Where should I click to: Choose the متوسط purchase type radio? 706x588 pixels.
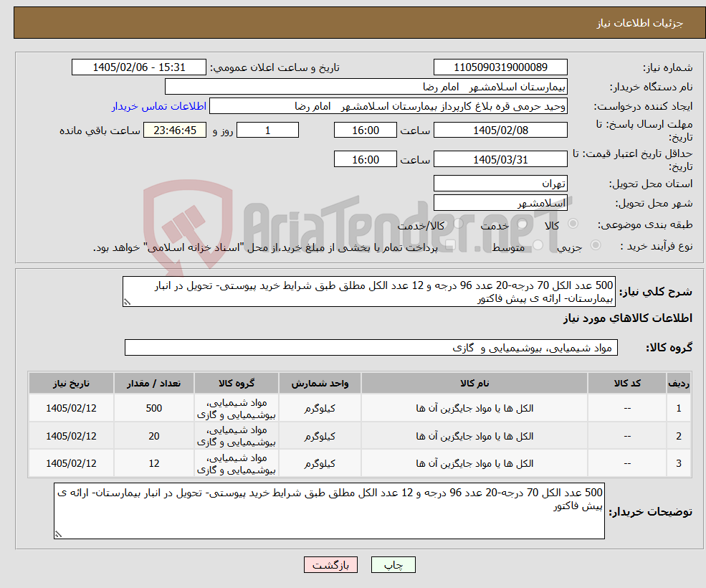pyautogui.click(x=538, y=245)
